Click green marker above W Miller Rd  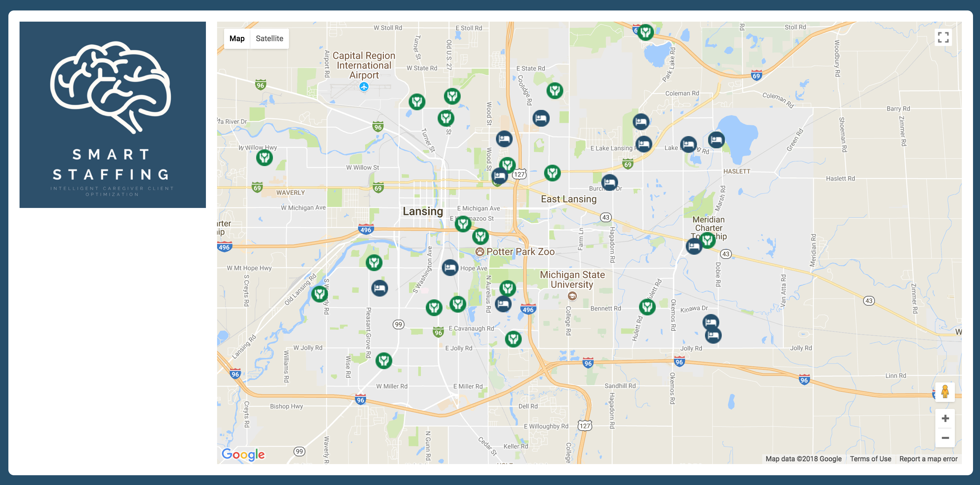pyautogui.click(x=384, y=360)
